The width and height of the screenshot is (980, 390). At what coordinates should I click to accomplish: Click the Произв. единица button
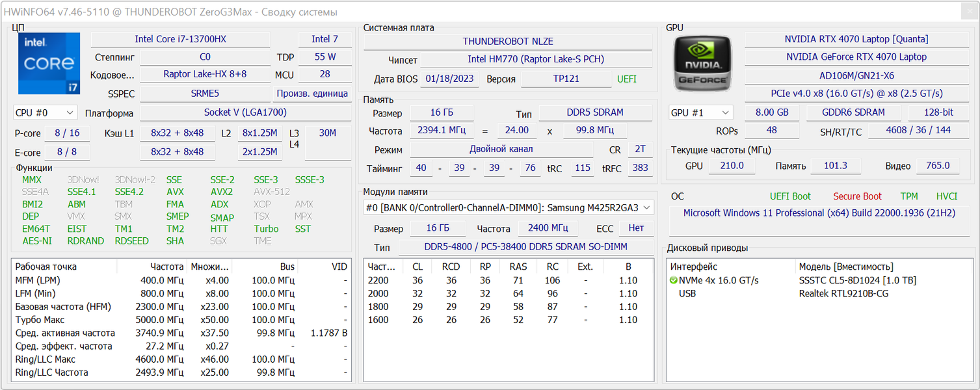click(x=312, y=94)
